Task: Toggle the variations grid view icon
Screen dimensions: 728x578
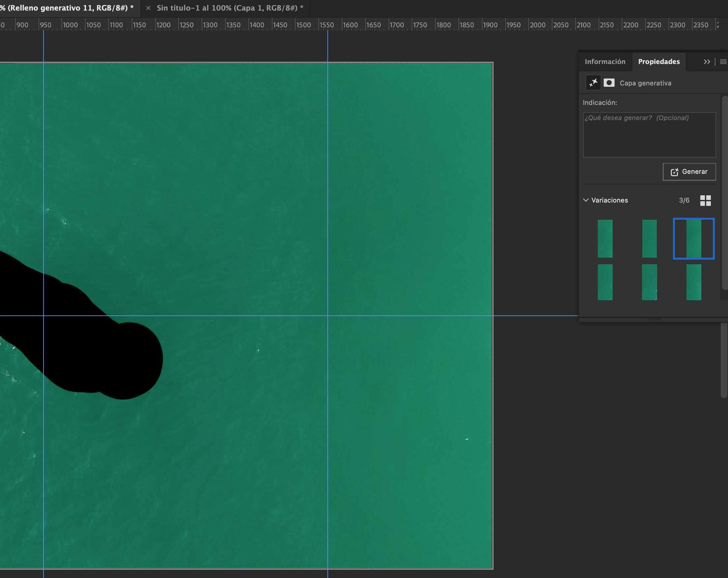Action: [x=705, y=200]
